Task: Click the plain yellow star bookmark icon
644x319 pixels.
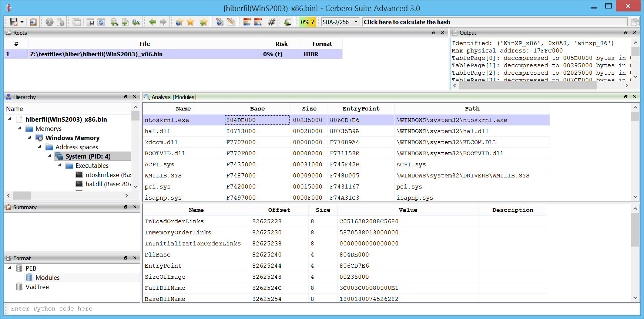Action: click(190, 22)
